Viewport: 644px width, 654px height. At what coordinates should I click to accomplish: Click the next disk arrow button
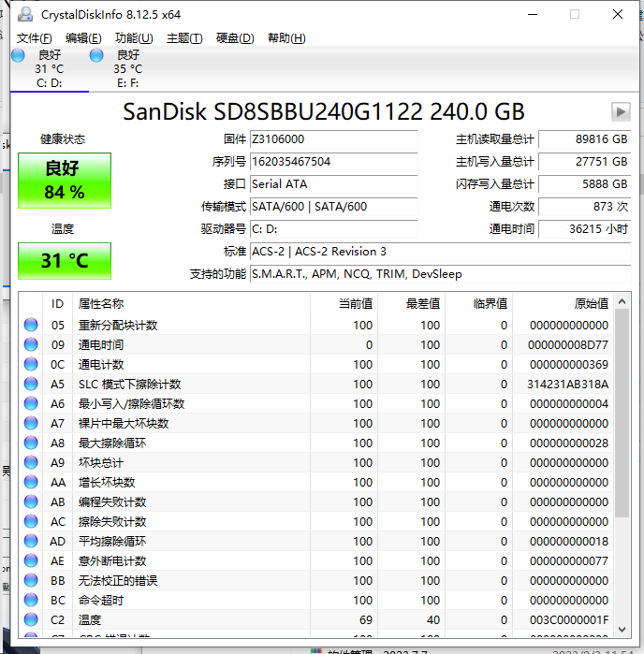[621, 111]
